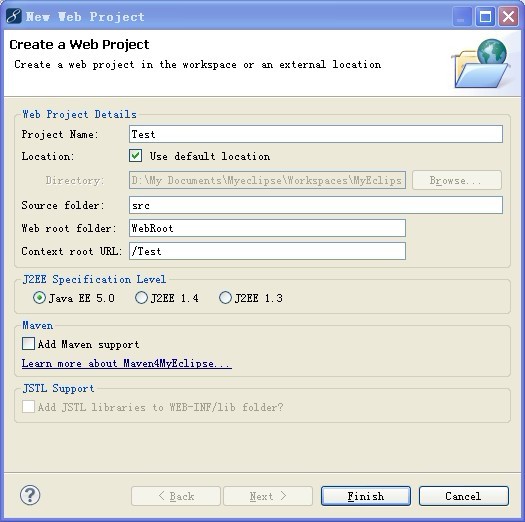525x522 pixels.
Task: Cancel the web project creation
Action: (464, 496)
